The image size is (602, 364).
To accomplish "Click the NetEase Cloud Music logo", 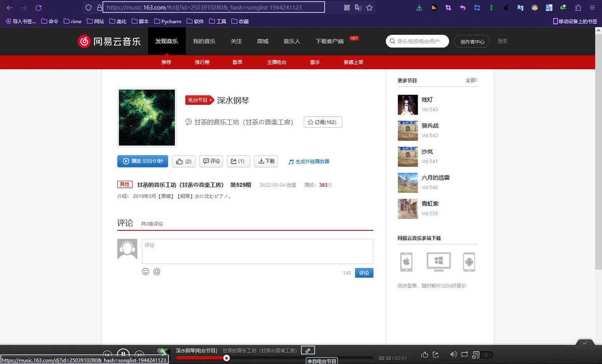I will [109, 41].
